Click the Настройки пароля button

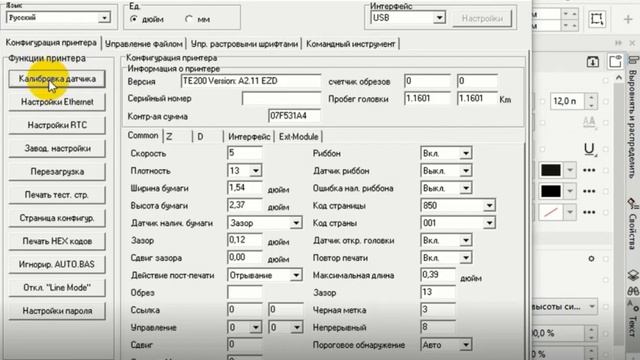coord(57,311)
